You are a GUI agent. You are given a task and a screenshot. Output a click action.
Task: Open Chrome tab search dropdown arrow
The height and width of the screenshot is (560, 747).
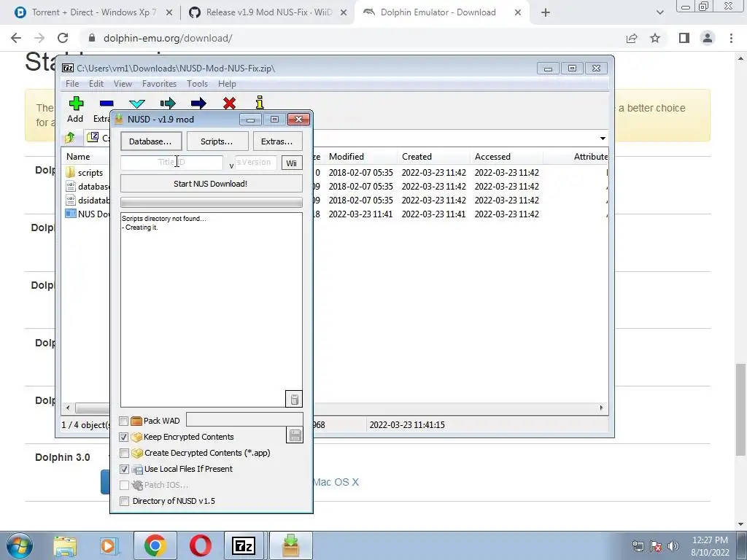(x=659, y=12)
